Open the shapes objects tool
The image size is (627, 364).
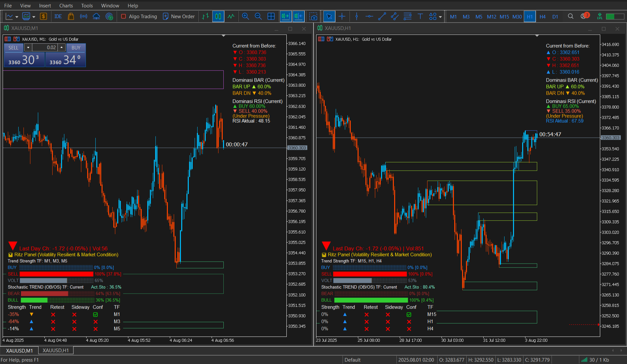[433, 16]
